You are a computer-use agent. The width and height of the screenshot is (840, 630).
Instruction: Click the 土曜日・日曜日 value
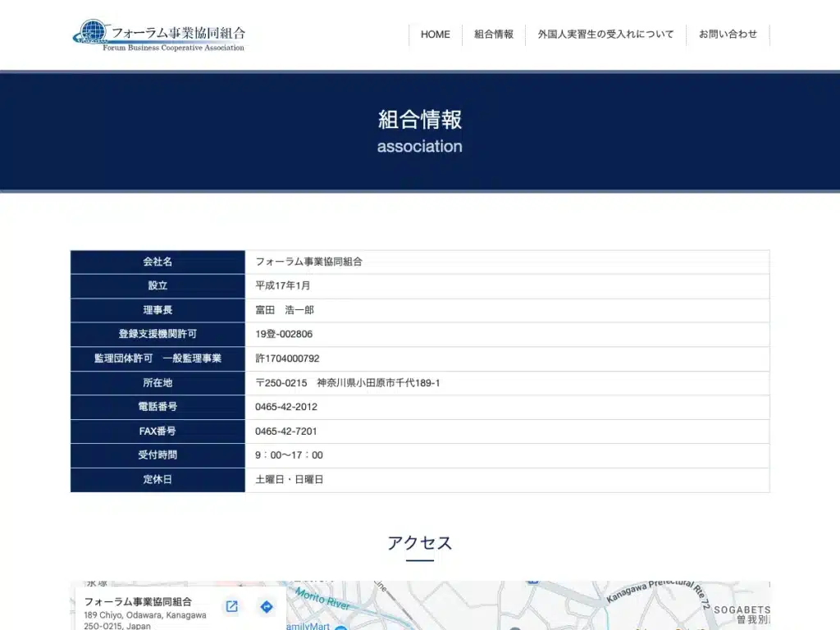pos(290,480)
